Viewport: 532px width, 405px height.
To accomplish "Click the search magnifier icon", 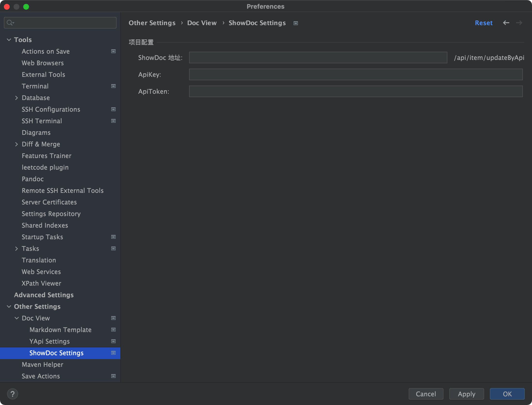I will tap(10, 23).
